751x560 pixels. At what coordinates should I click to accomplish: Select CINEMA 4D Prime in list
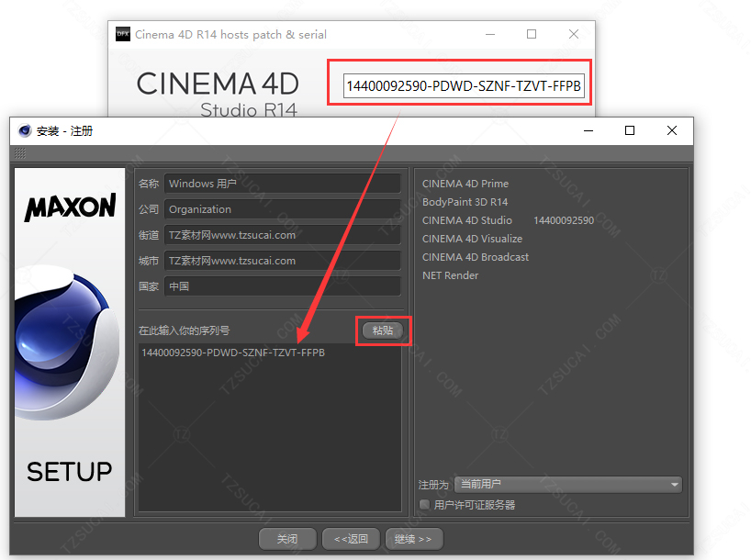(x=465, y=184)
